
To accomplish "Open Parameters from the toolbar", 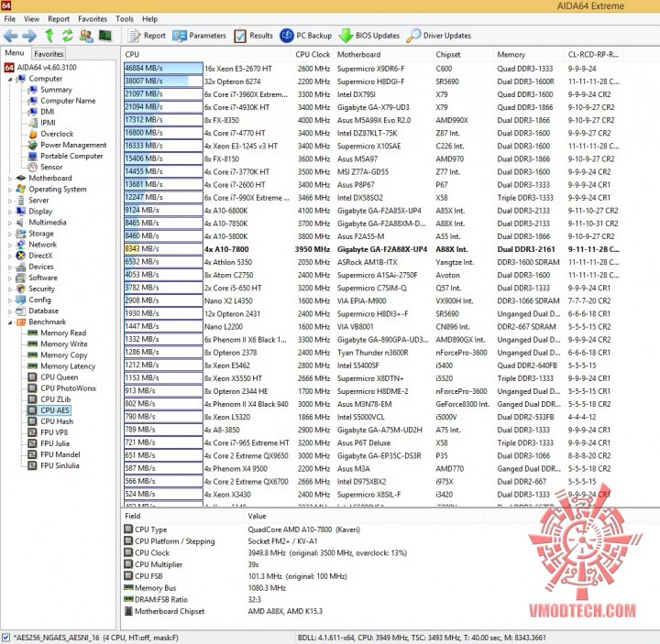I will click(199, 36).
